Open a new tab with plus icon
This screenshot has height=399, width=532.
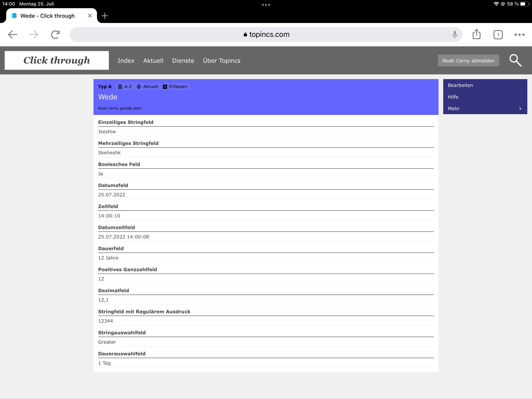(x=105, y=16)
